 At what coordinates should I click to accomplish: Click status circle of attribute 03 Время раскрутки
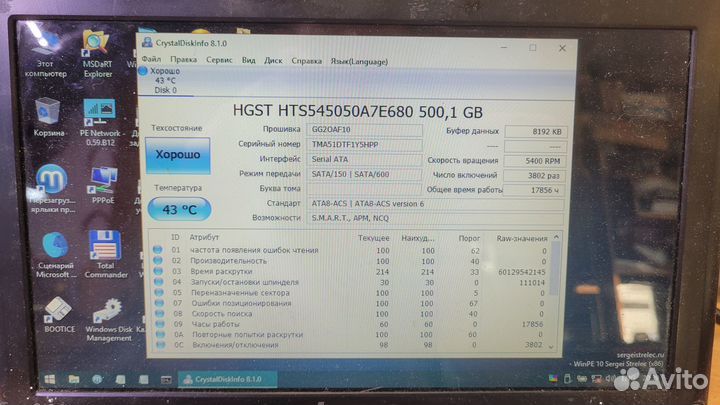point(158,271)
